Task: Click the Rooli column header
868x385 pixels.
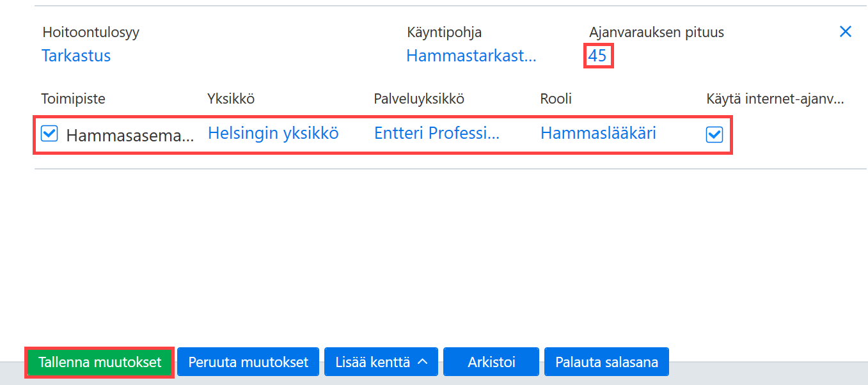Action: 556,98
